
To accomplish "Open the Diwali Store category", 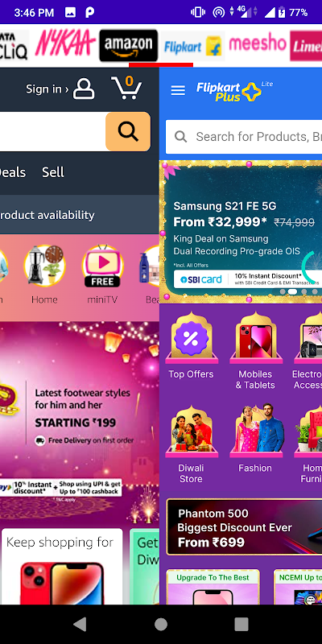I will coord(192,444).
